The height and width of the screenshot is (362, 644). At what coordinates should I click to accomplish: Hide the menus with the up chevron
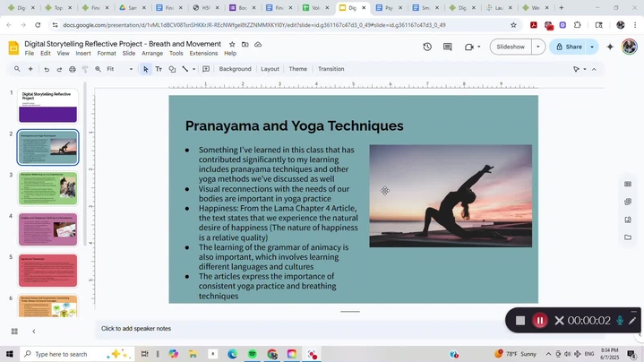[x=594, y=69]
